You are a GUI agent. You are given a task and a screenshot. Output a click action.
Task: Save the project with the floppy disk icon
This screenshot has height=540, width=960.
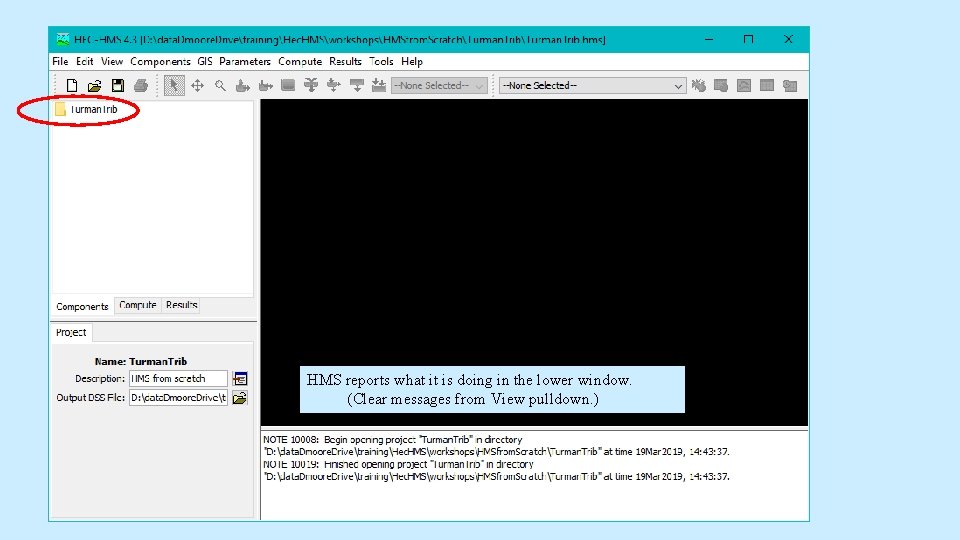tap(118, 86)
